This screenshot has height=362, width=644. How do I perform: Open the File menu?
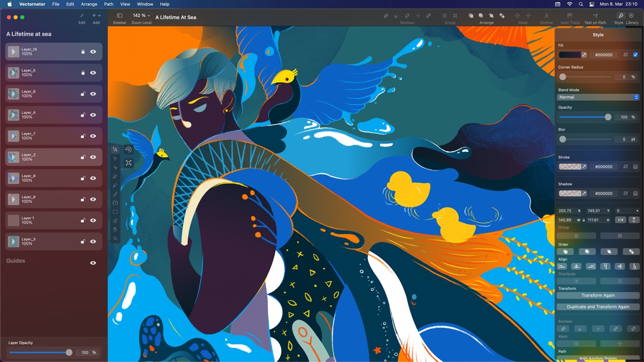point(56,4)
